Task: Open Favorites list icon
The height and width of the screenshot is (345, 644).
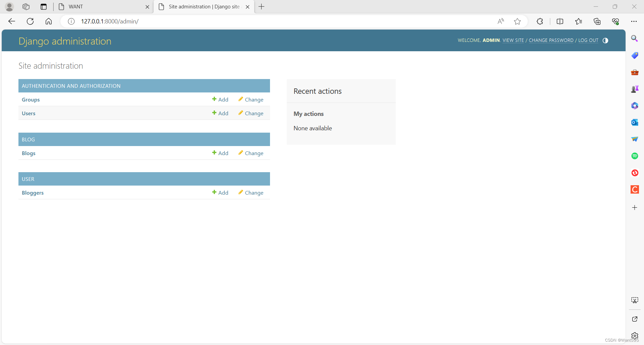Action: [x=579, y=21]
